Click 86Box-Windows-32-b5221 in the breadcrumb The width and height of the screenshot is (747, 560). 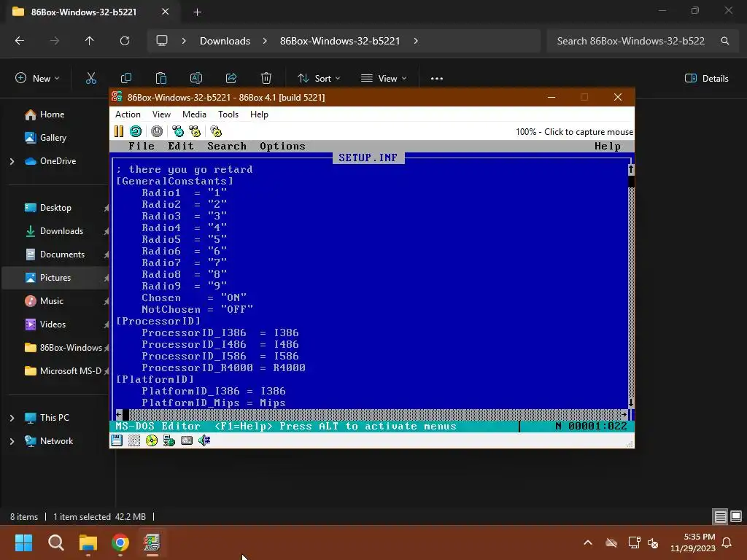[x=340, y=41]
